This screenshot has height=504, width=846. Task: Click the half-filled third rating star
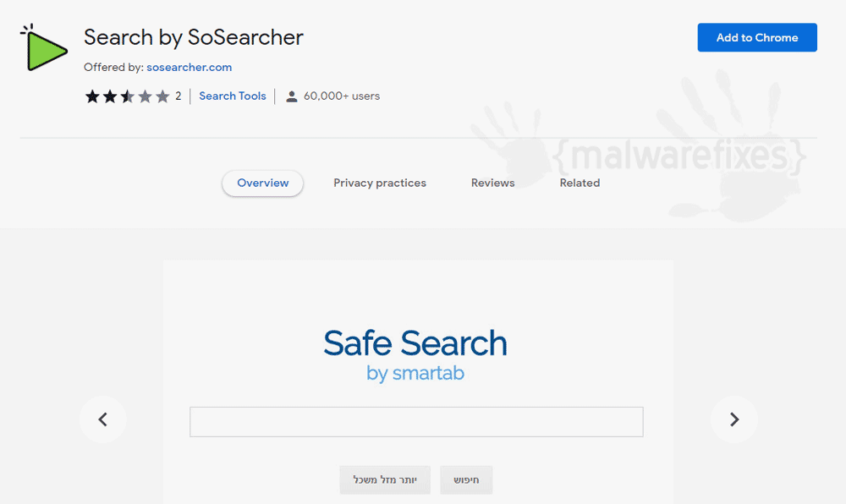click(x=128, y=96)
